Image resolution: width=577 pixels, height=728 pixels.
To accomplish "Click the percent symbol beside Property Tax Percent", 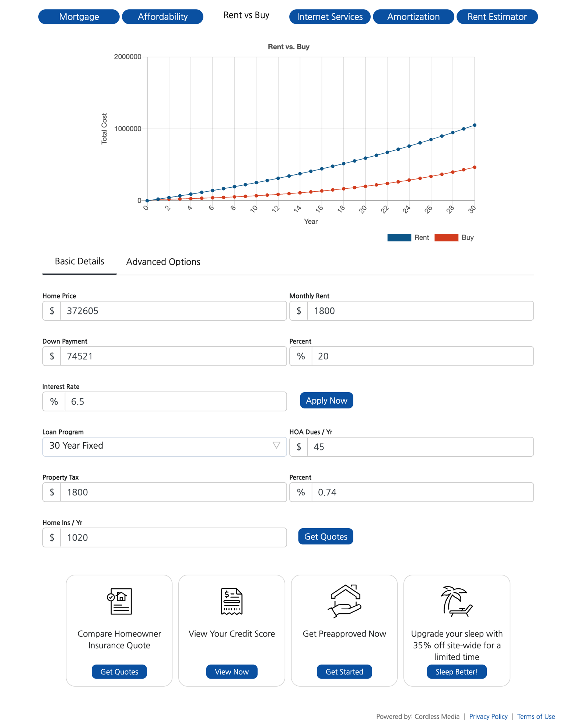I will pos(301,492).
